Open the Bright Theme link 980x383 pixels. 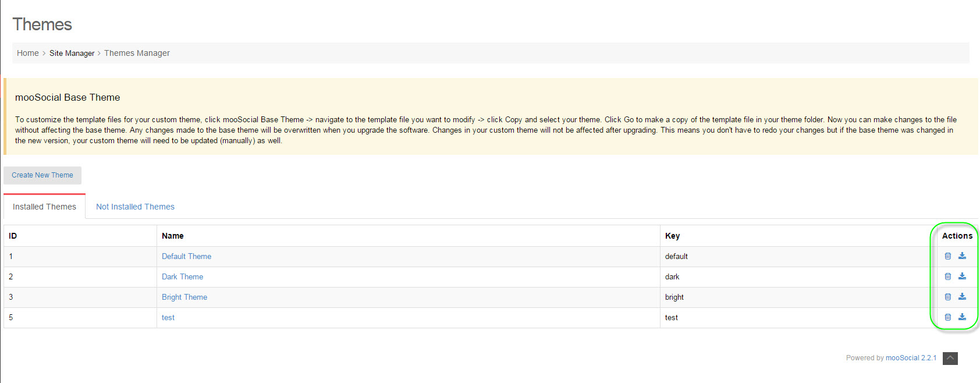[x=184, y=297]
